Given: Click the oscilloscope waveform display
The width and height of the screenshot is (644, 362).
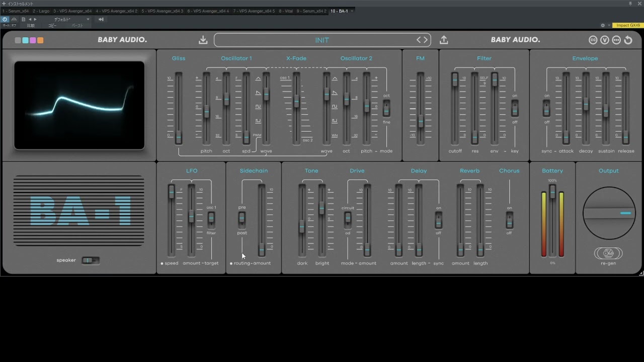Looking at the screenshot, I should click(x=79, y=105).
